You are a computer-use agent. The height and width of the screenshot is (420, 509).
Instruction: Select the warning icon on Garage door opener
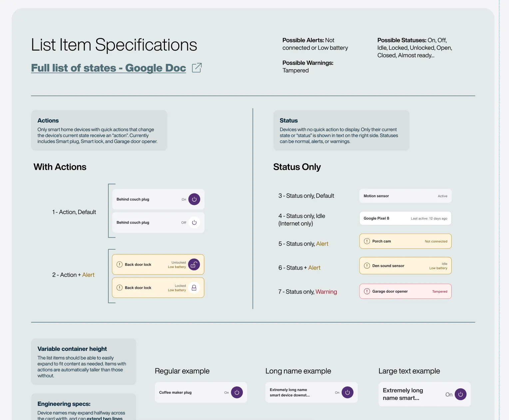(367, 291)
